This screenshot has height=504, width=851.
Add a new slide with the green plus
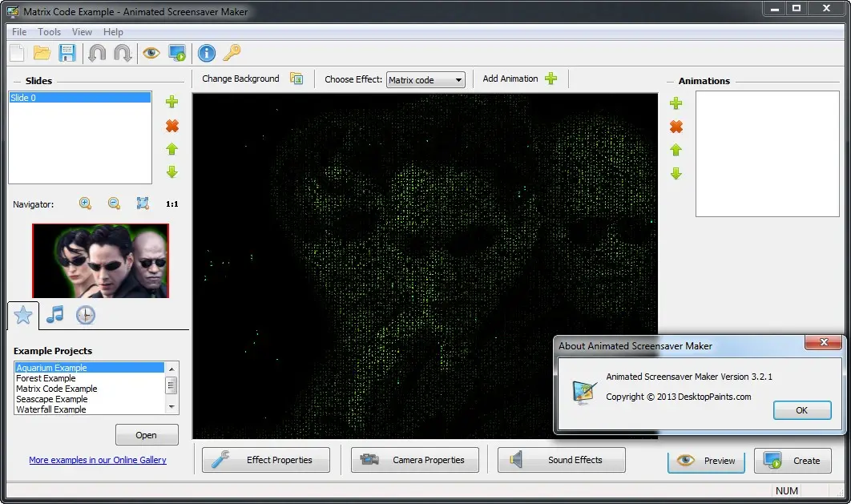click(172, 102)
